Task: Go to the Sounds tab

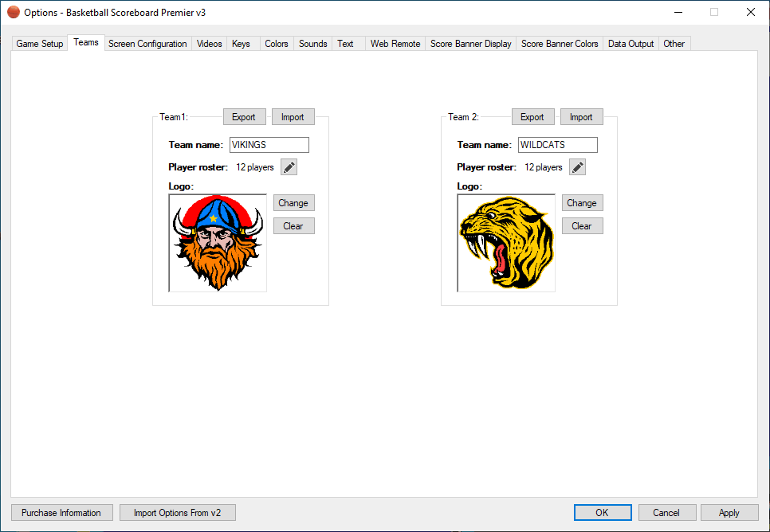Action: click(312, 44)
